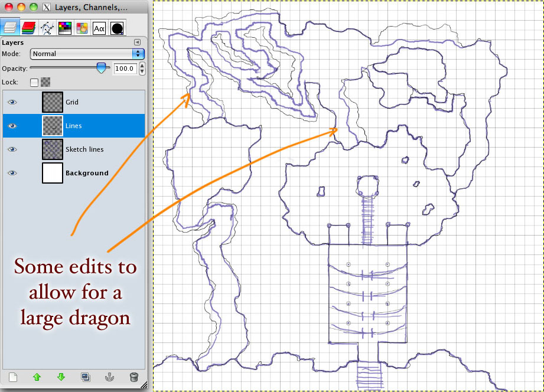This screenshot has height=392, width=544.
Task: Toggle visibility of Sketch lines layer
Action: click(12, 149)
